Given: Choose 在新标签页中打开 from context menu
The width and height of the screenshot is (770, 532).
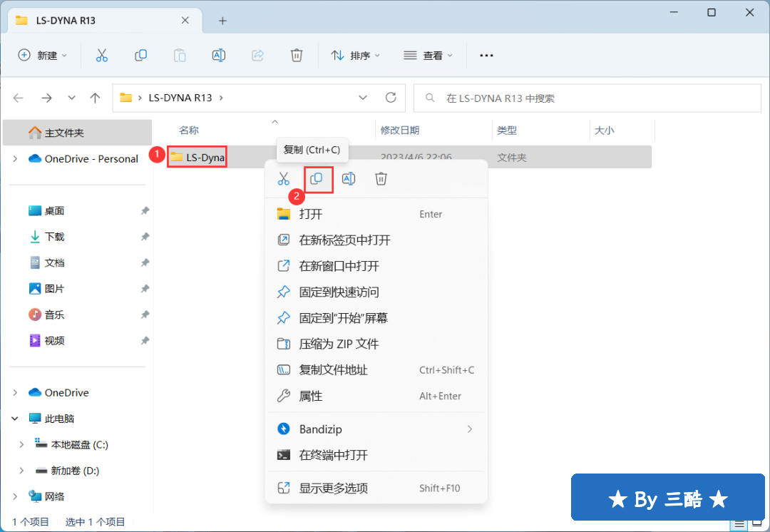Looking at the screenshot, I should pos(376,240).
